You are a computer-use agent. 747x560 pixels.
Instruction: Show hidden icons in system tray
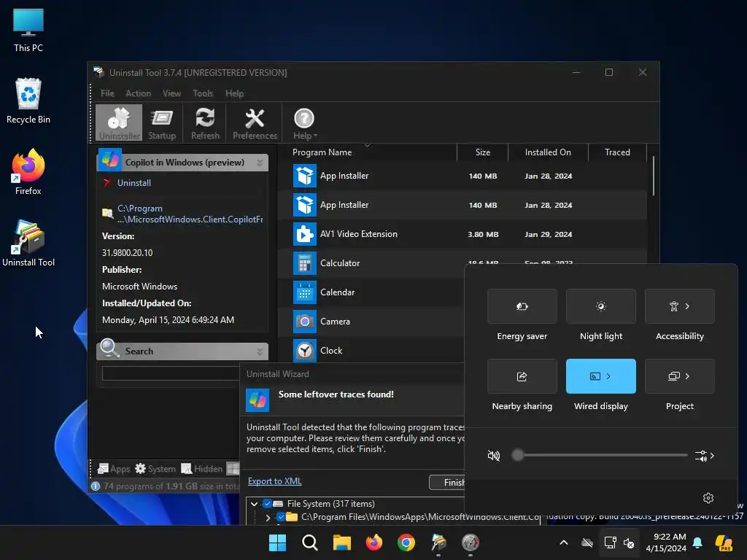click(564, 542)
